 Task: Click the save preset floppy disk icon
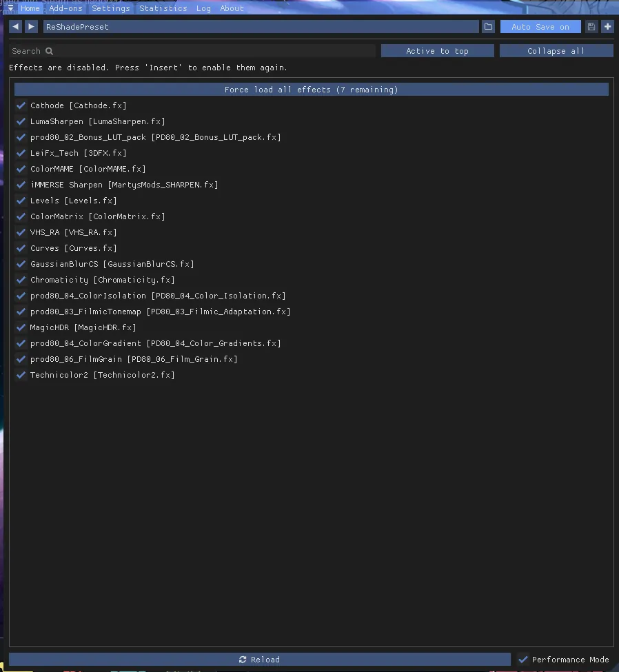[x=591, y=27]
